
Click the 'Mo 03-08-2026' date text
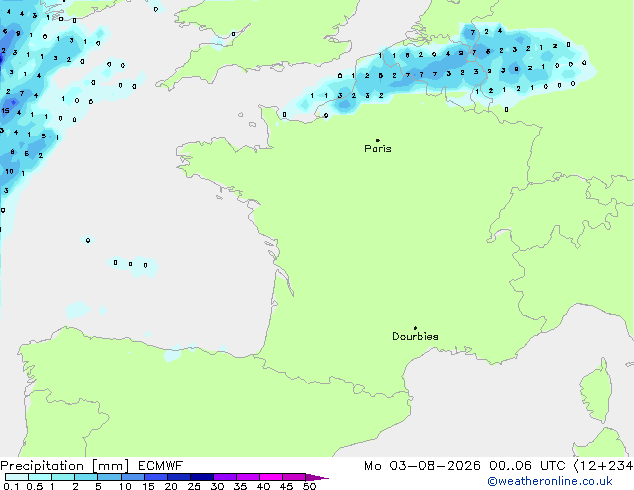[x=422, y=466]
